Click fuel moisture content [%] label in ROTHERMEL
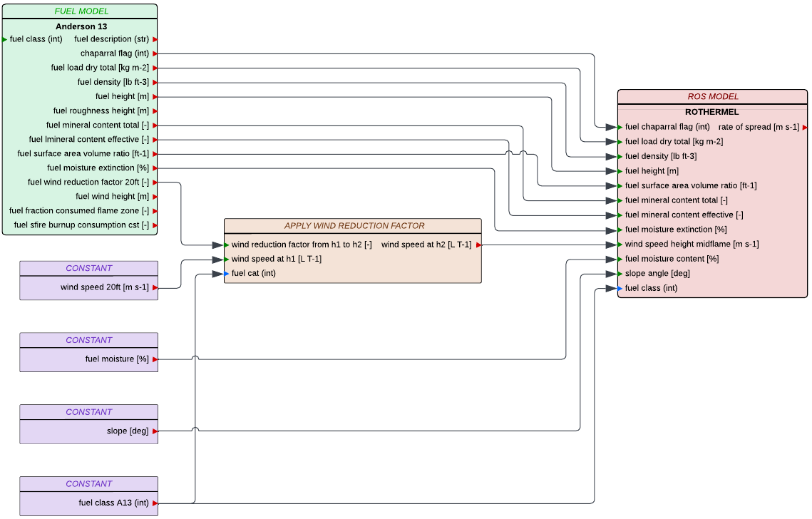 672,259
